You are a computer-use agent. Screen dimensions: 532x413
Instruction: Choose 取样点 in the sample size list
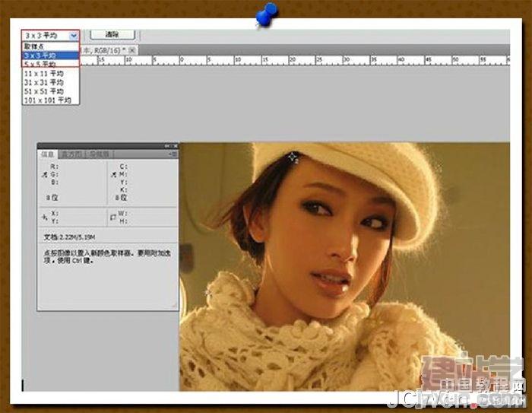[51, 46]
